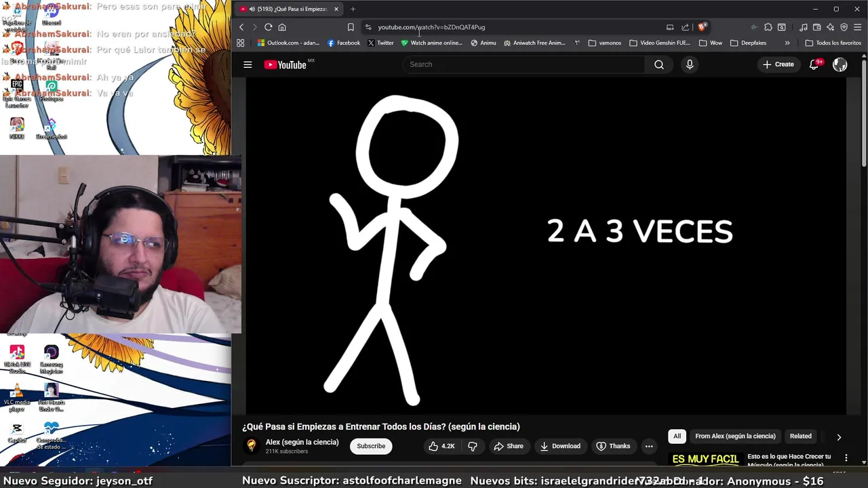Click the Share button under the video
The width and height of the screenshot is (868, 488).
[x=509, y=446]
